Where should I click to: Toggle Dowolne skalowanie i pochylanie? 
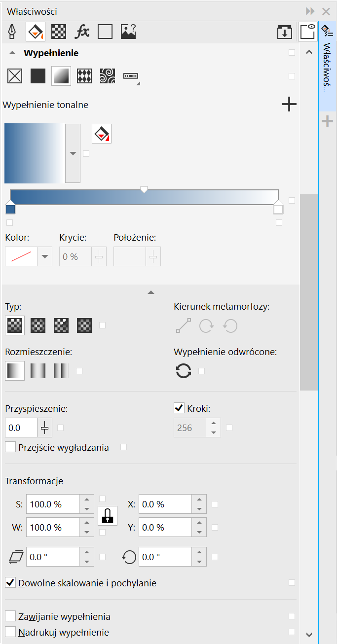[10, 583]
